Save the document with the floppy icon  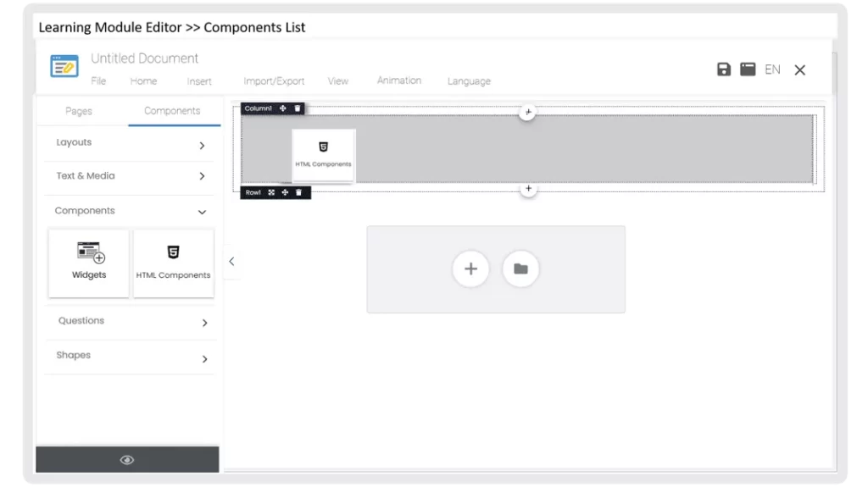tap(724, 69)
